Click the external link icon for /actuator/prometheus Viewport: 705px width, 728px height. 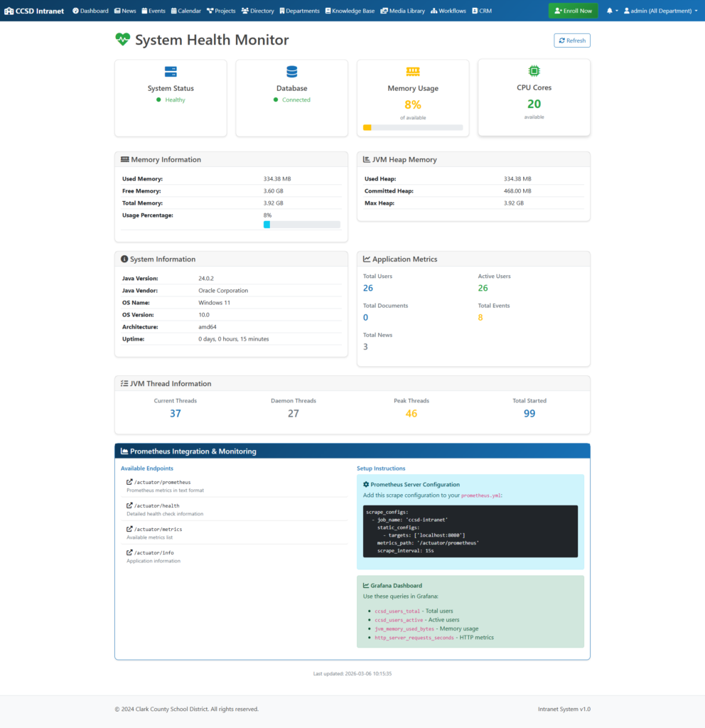tap(129, 482)
